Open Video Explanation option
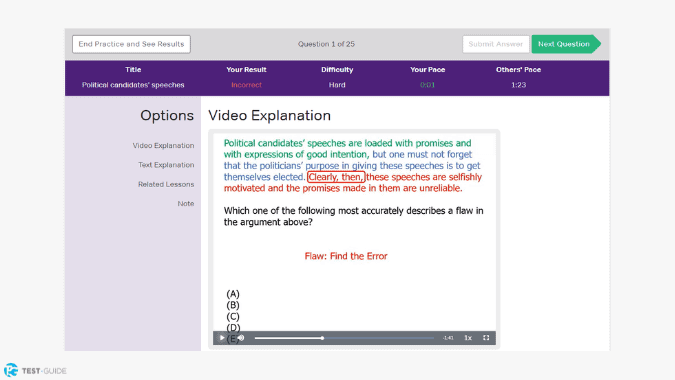Viewport: 675px width, 380px height. click(163, 145)
